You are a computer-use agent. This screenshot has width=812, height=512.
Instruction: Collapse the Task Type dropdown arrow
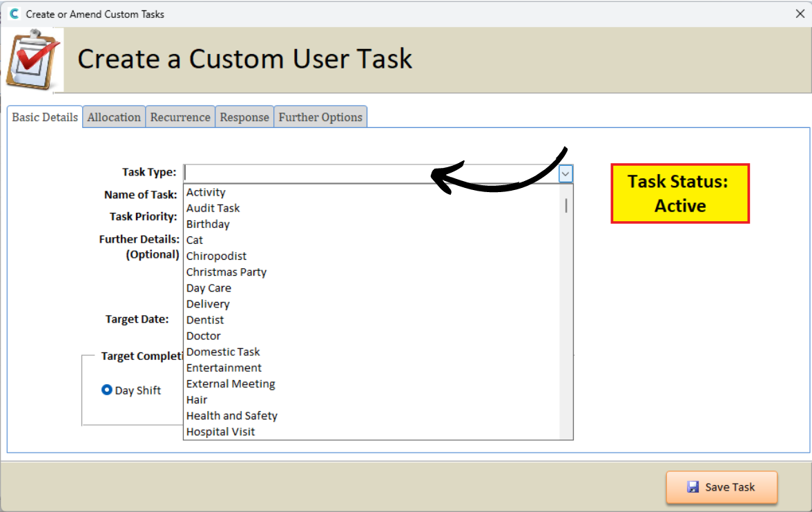565,174
